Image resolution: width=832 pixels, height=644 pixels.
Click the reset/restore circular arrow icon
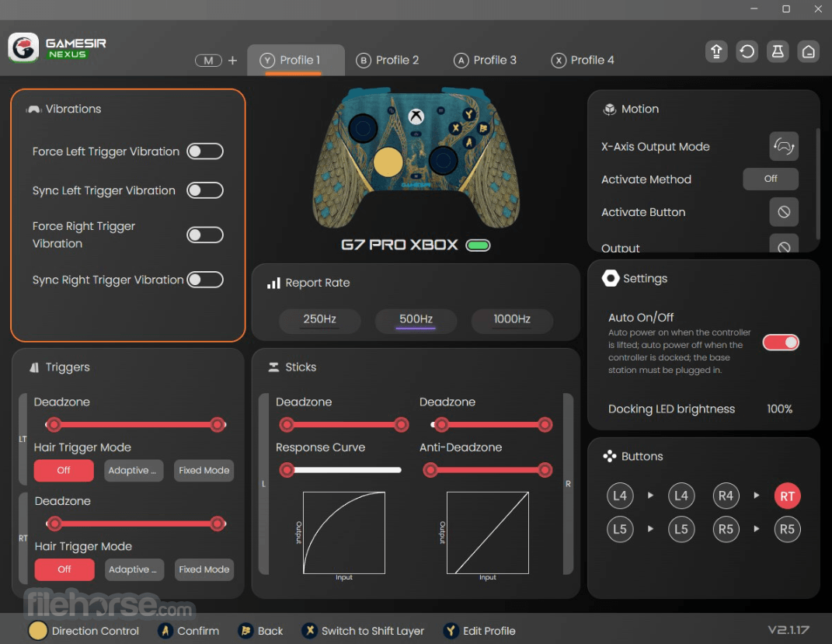[747, 51]
